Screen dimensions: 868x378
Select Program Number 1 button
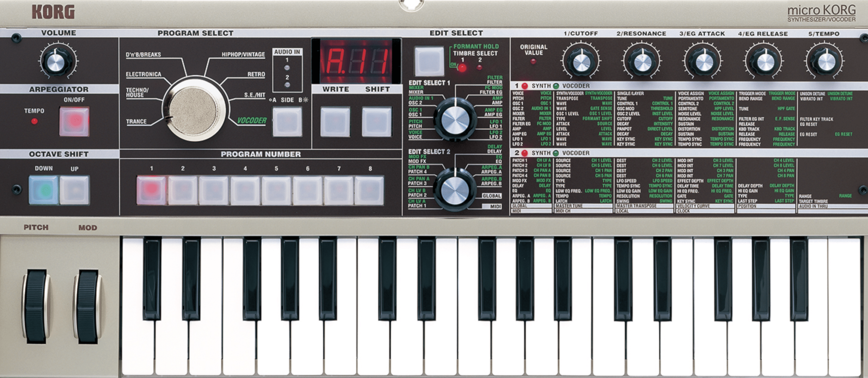click(151, 190)
